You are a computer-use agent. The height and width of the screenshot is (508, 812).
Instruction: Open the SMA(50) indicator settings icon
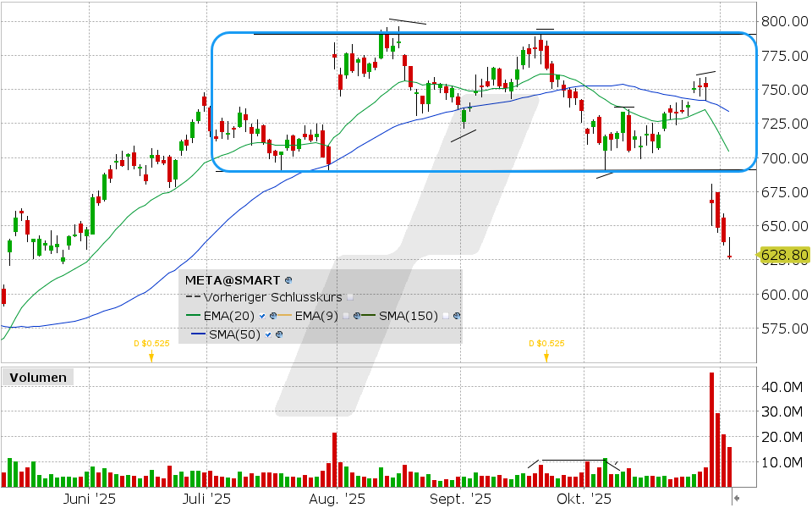tap(278, 334)
